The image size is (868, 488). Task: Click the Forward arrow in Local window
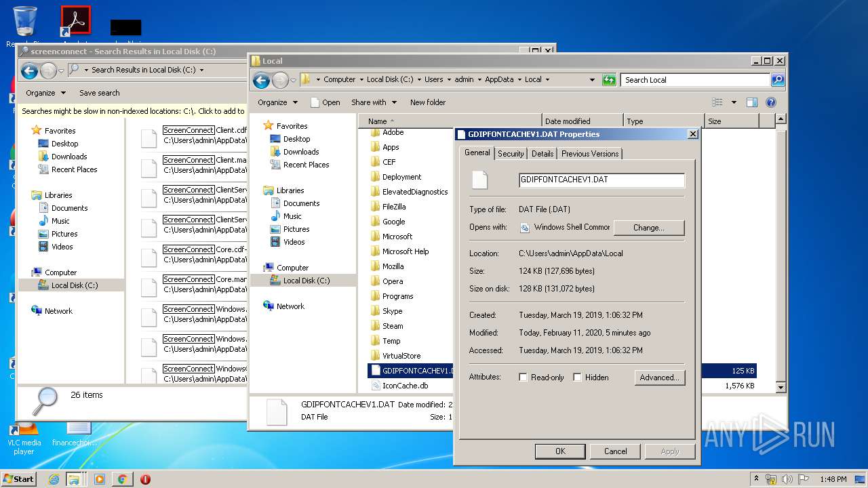pos(280,80)
